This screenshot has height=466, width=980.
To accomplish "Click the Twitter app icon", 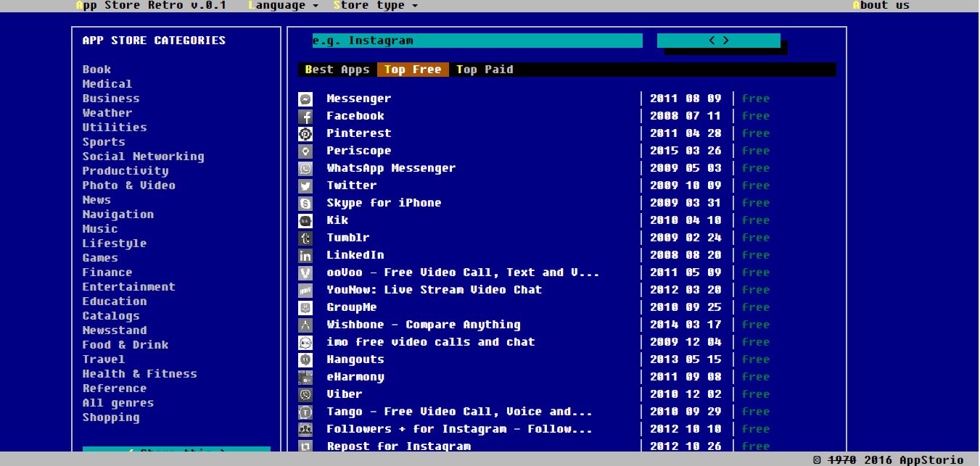I will pyautogui.click(x=305, y=186).
